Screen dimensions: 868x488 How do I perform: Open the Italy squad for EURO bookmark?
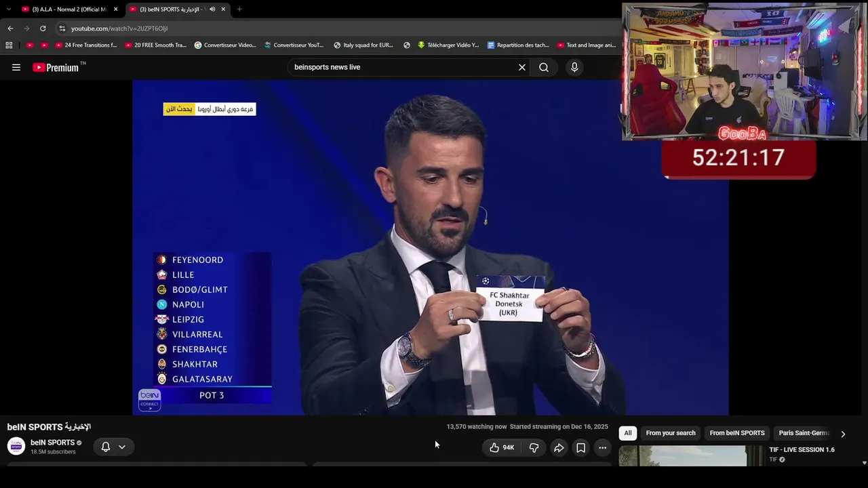point(363,45)
